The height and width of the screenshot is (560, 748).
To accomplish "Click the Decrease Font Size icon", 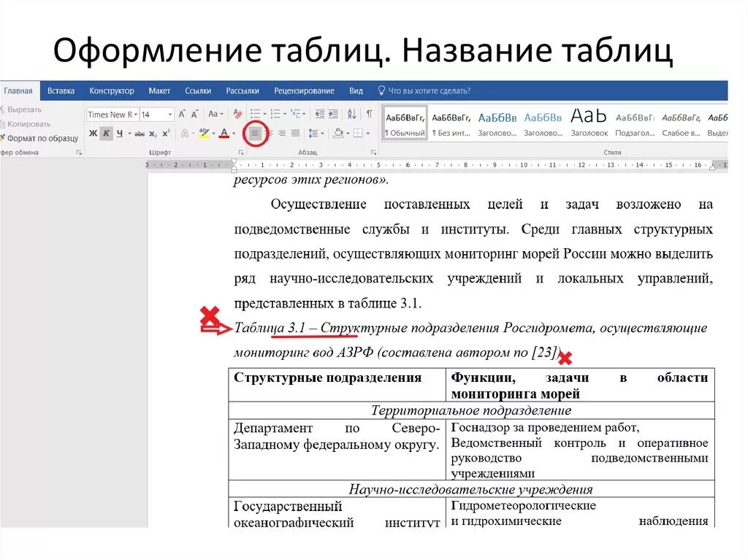I will pos(194,114).
